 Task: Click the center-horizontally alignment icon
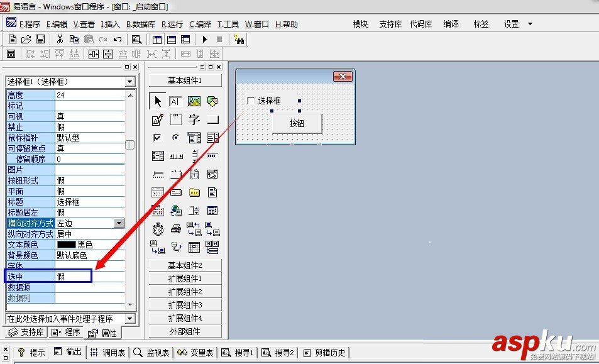click(x=94, y=54)
